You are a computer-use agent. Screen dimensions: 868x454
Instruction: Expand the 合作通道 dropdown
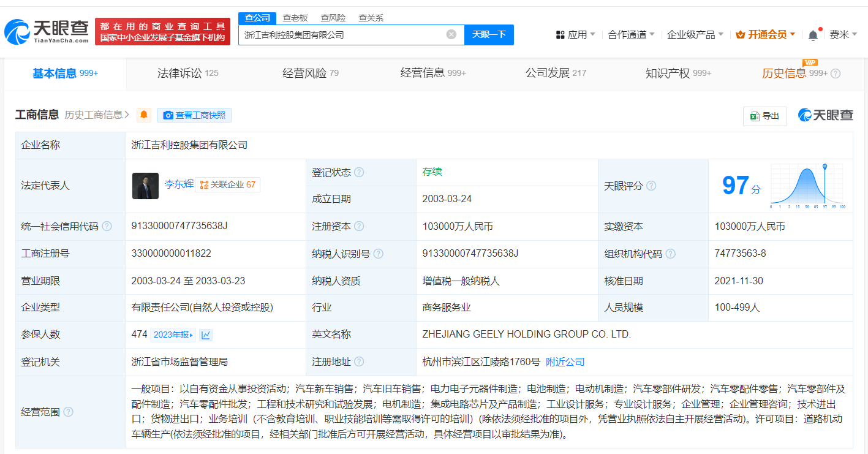click(631, 35)
